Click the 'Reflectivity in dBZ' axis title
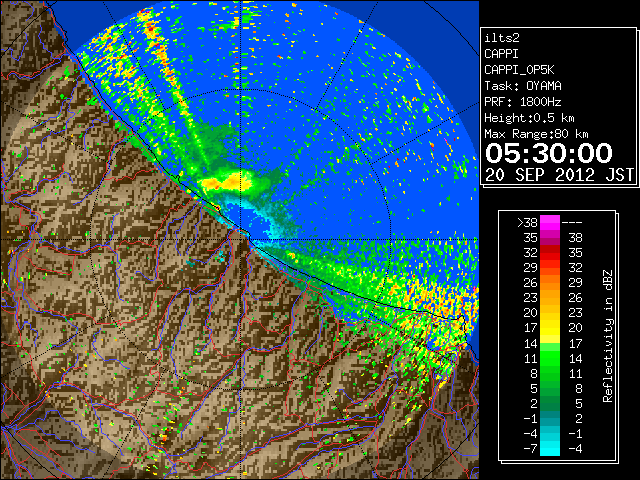Image resolution: width=640 pixels, height=480 pixels. pos(607,336)
